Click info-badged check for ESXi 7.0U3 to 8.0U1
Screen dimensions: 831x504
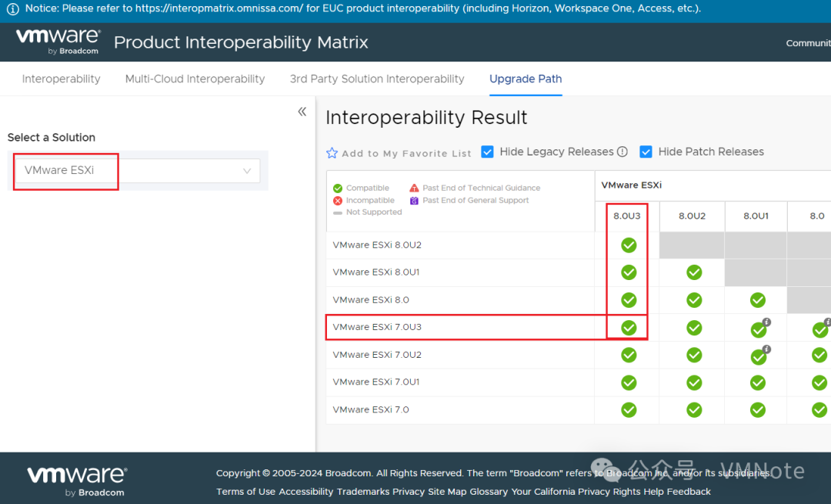(x=759, y=330)
